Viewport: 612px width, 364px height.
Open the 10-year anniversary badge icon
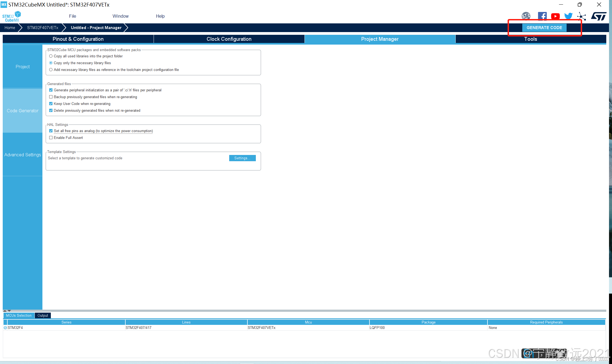[526, 16]
